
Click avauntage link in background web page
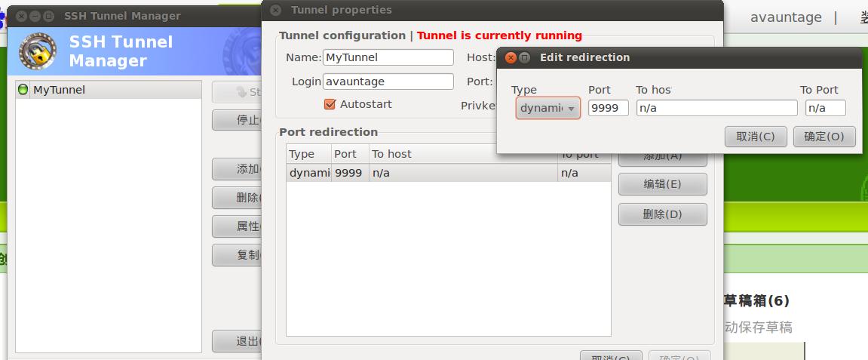(786, 17)
